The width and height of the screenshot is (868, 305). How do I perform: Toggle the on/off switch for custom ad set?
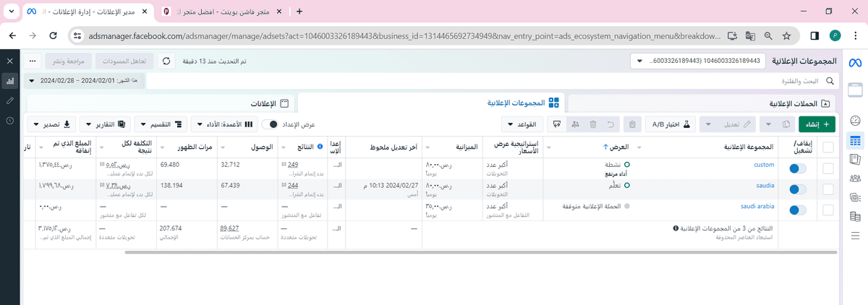click(798, 168)
